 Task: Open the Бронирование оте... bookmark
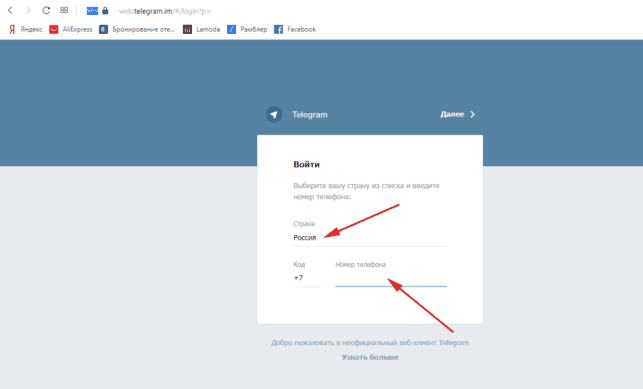[137, 29]
